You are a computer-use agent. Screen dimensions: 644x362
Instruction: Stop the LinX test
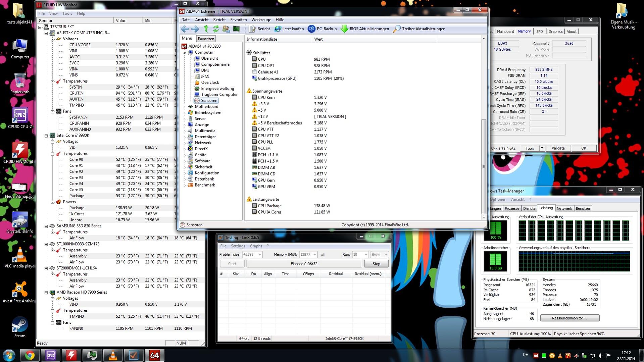[x=376, y=264]
